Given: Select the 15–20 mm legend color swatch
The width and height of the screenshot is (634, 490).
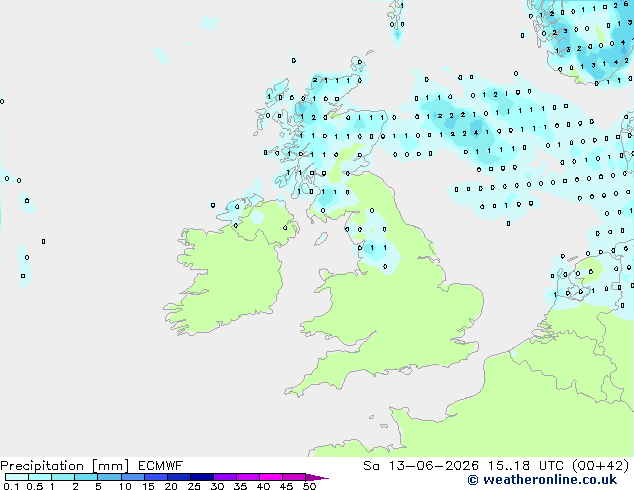Looking at the screenshot, I should pyautogui.click(x=156, y=477).
